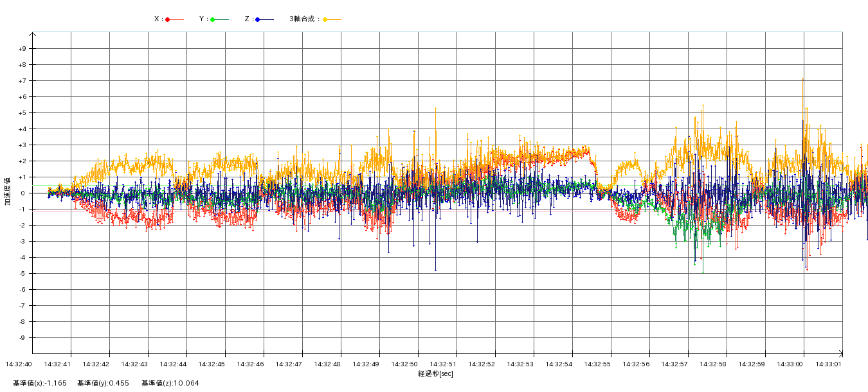Click the 基準値(z):10.064 baseline text

[x=170, y=384]
